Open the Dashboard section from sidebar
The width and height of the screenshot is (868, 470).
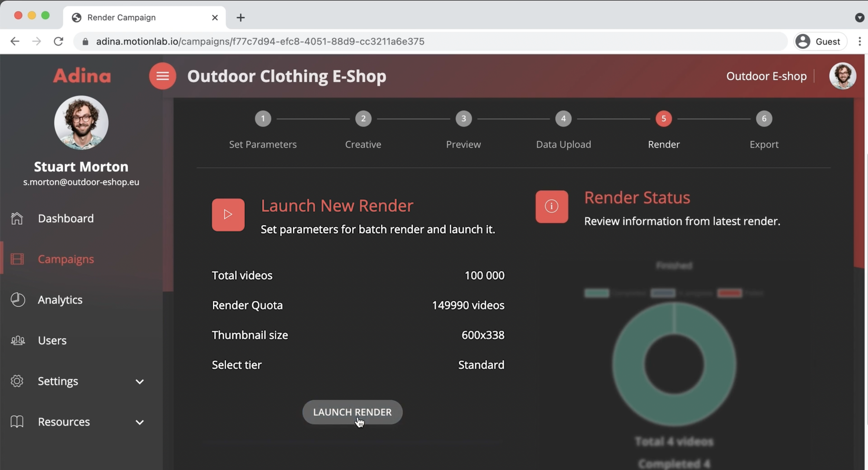(65, 218)
